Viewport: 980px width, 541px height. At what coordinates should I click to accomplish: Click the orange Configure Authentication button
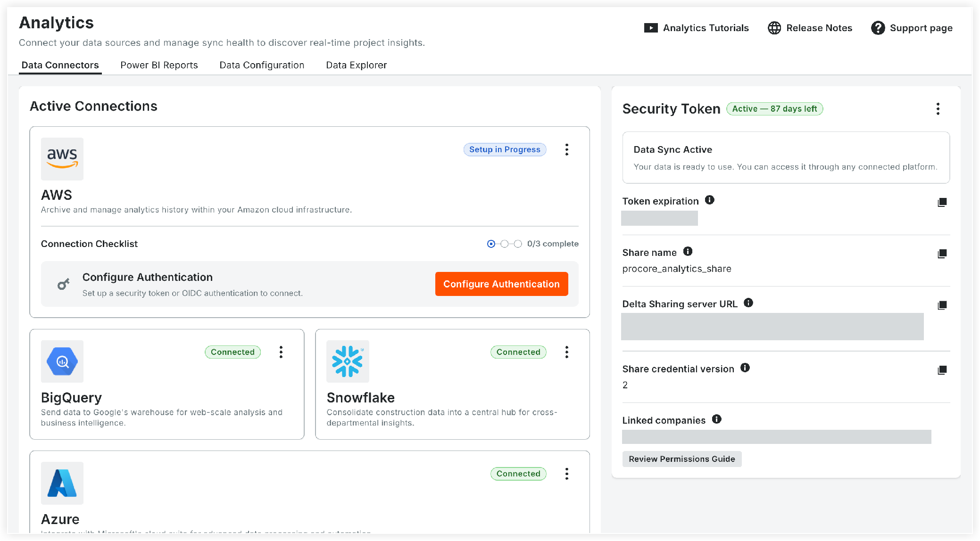(x=502, y=284)
